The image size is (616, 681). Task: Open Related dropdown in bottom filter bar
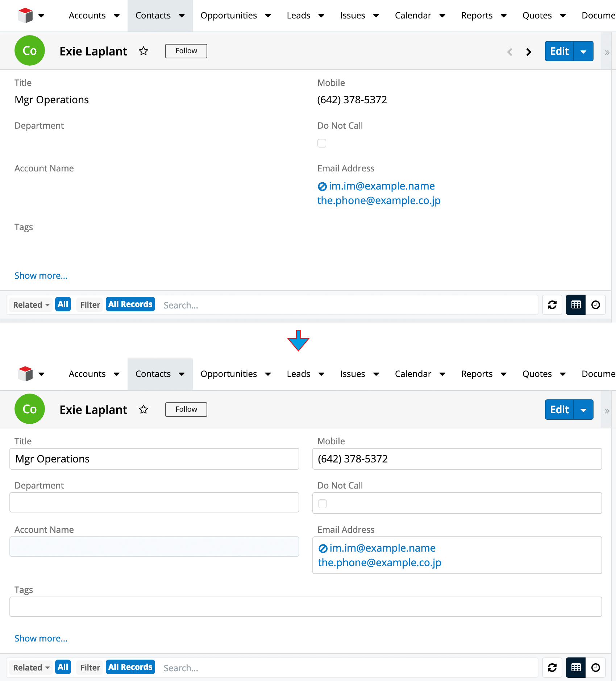[31, 668]
